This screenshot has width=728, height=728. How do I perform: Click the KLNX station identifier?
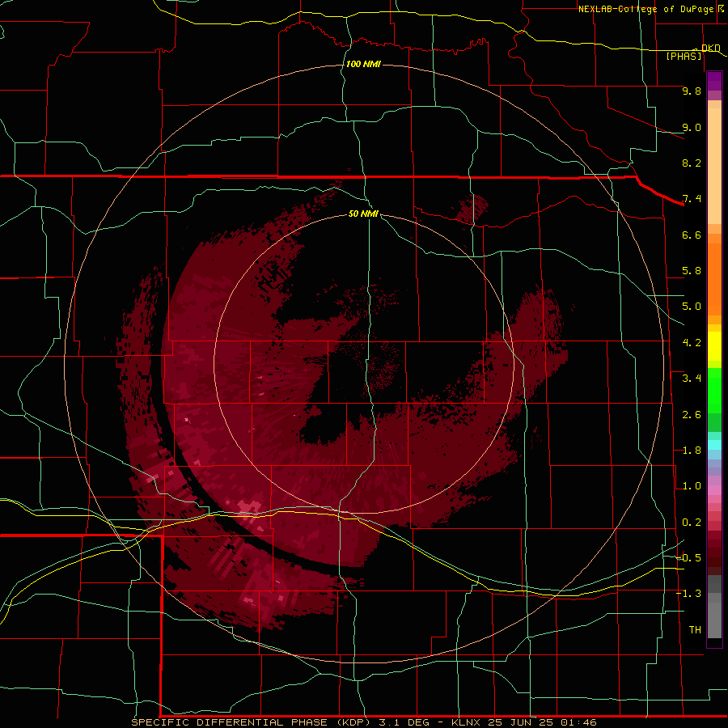(467, 722)
